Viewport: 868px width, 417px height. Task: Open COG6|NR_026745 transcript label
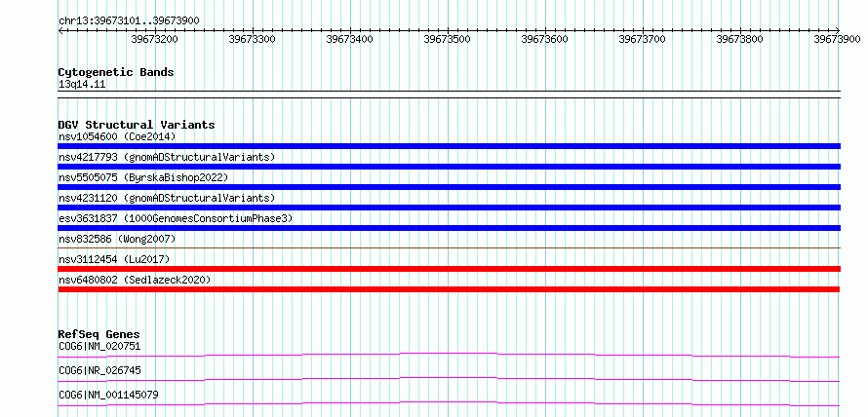coord(99,370)
